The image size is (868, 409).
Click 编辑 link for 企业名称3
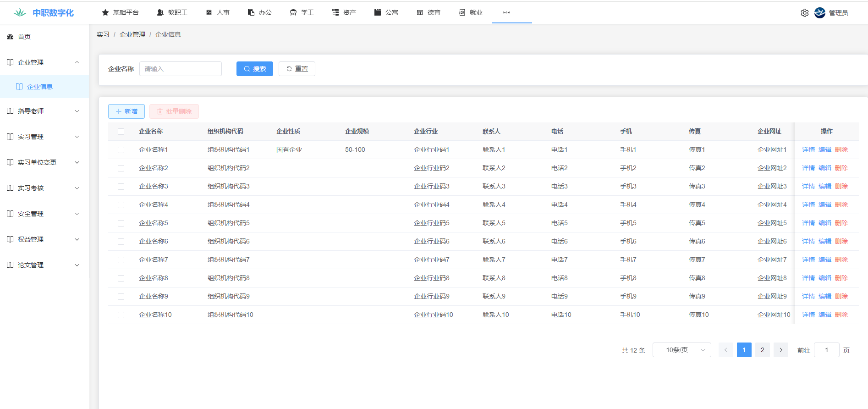coord(824,186)
